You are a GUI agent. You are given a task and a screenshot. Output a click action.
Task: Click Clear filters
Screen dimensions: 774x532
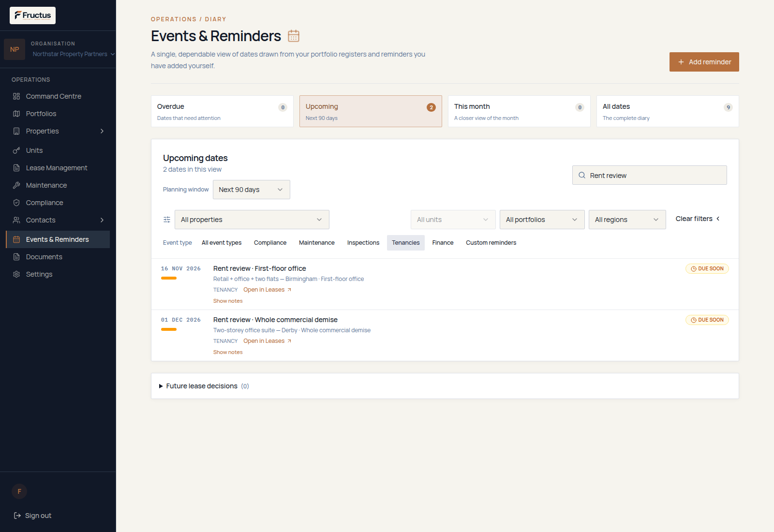coord(698,219)
